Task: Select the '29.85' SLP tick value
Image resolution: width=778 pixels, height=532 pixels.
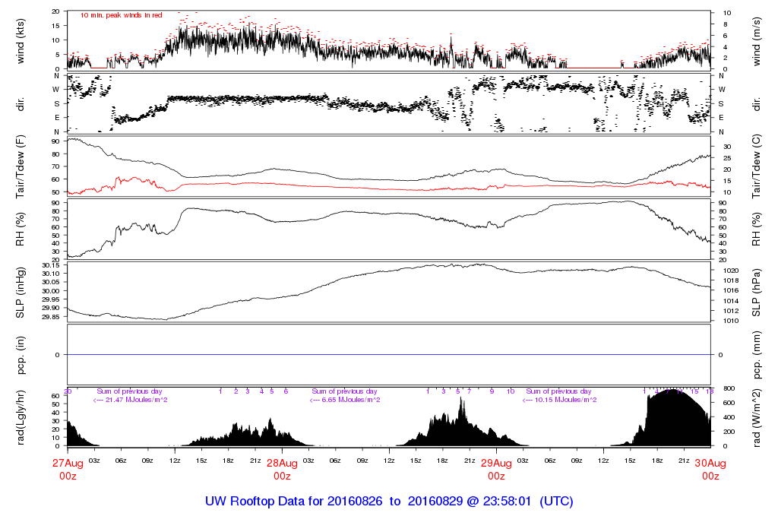Action: [x=51, y=317]
